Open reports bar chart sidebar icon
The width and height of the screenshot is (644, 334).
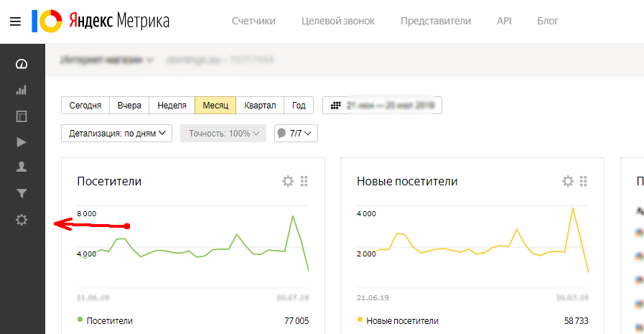[22, 90]
